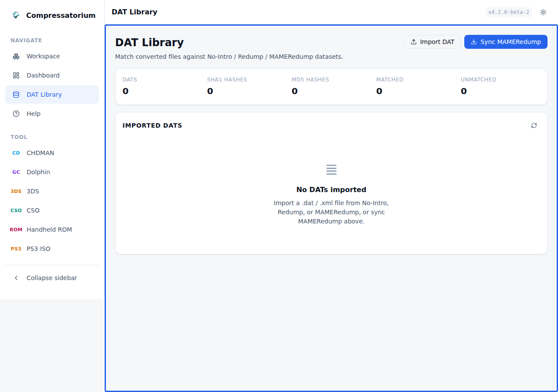Toggle the light/dark theme sun icon

pos(543,12)
